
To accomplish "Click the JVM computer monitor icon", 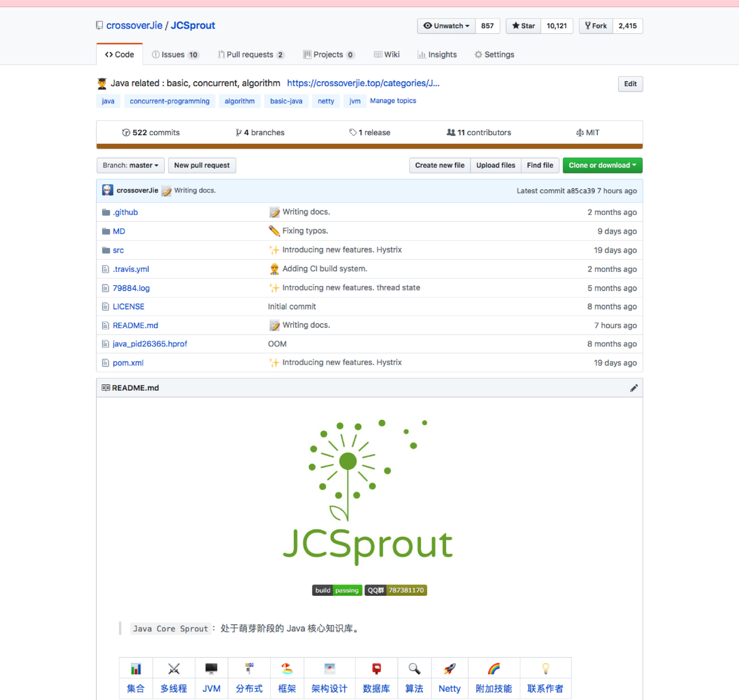I will (211, 669).
